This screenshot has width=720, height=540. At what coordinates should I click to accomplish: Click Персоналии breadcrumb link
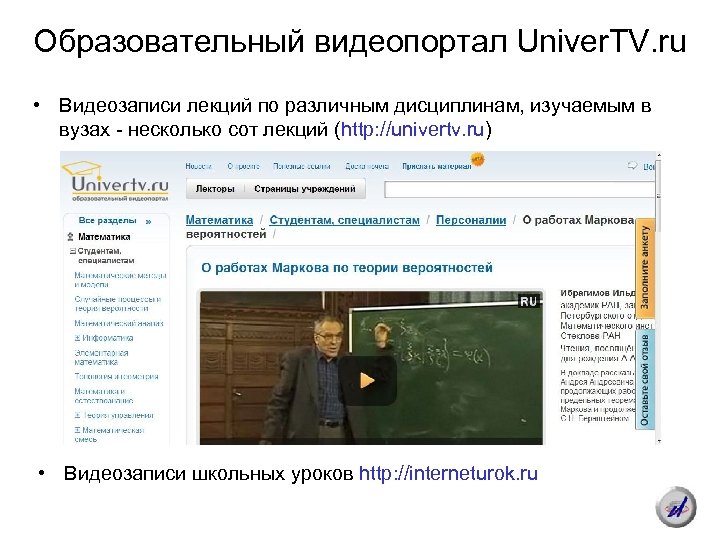471,220
